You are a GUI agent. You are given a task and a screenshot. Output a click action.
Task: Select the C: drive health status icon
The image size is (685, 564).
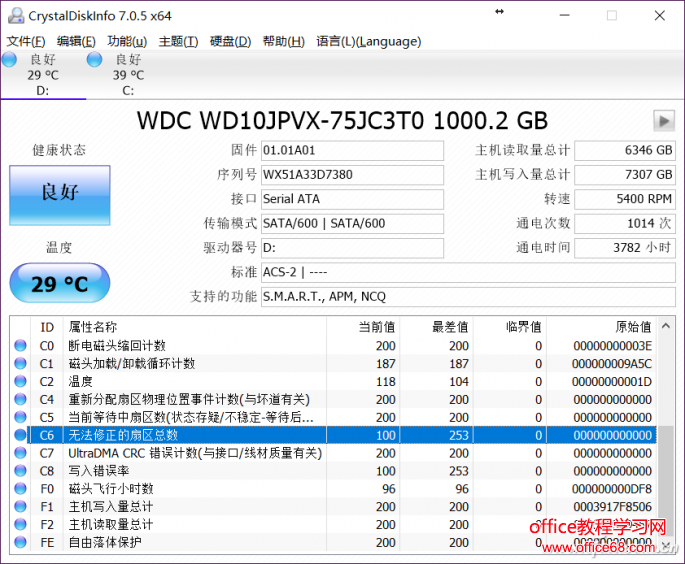[x=94, y=60]
